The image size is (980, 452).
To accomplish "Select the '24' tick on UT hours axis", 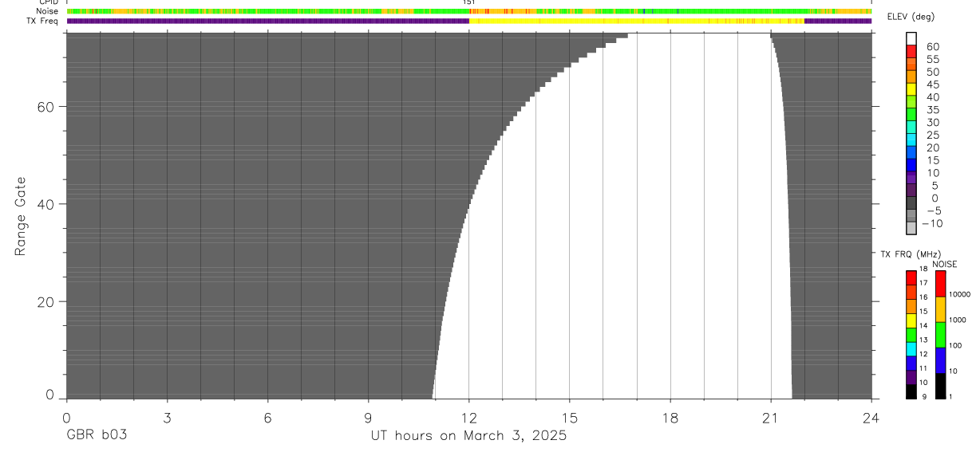I will tap(871, 418).
